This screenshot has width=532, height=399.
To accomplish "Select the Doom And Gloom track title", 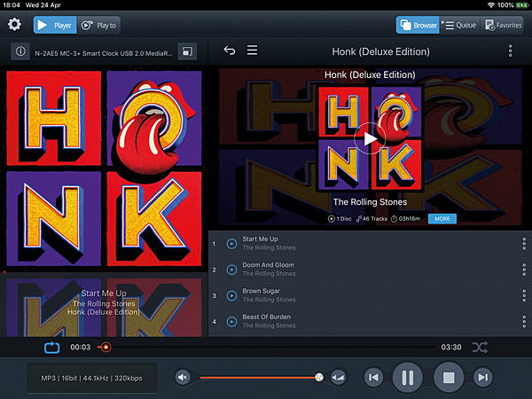I will point(268,265).
